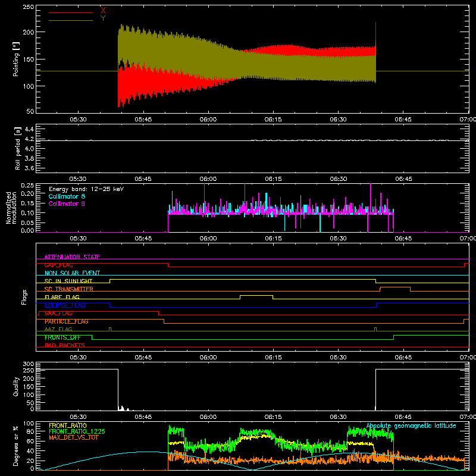This screenshot has width=476, height=476.
Task: Select the olive 'Y' legend label
Action: (x=103, y=18)
